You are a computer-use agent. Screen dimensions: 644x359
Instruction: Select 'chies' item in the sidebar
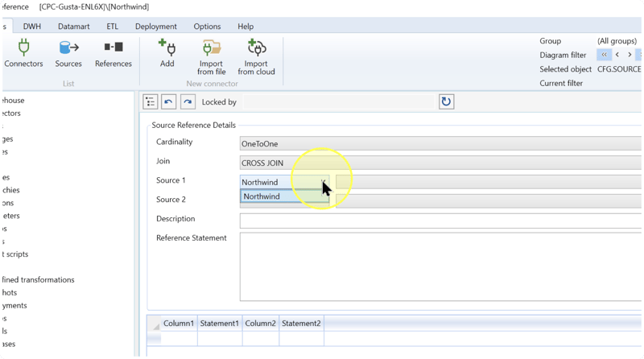coord(10,190)
